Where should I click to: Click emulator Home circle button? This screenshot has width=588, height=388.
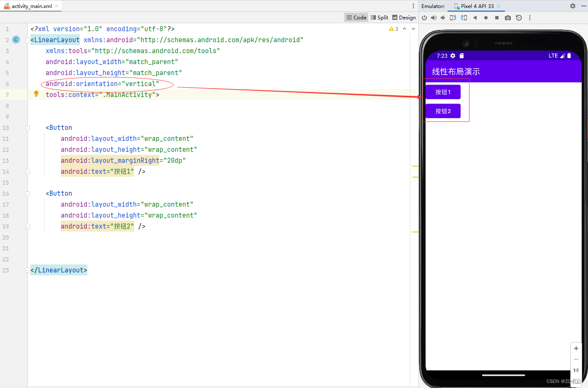pyautogui.click(x=486, y=18)
